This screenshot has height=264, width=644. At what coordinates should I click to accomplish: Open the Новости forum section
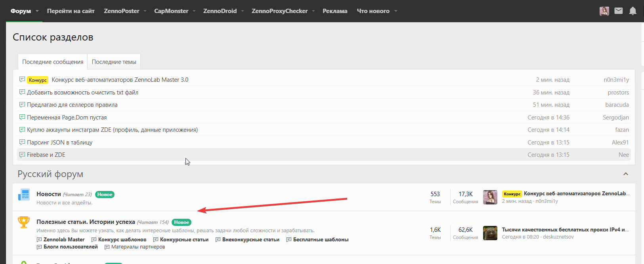(49, 194)
